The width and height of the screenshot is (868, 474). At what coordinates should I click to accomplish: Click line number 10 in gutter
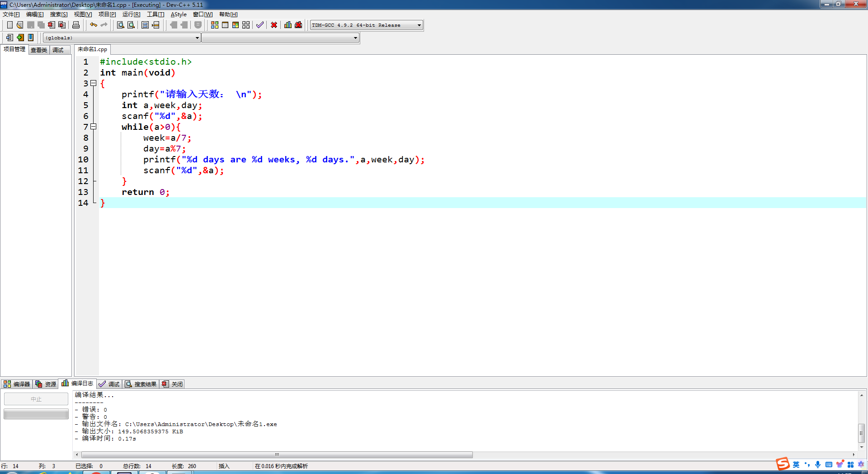83,160
